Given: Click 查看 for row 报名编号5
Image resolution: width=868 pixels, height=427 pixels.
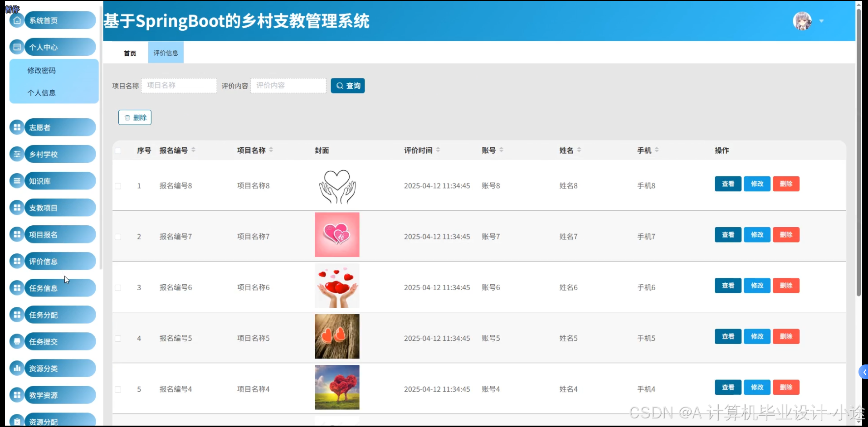Looking at the screenshot, I should [728, 336].
